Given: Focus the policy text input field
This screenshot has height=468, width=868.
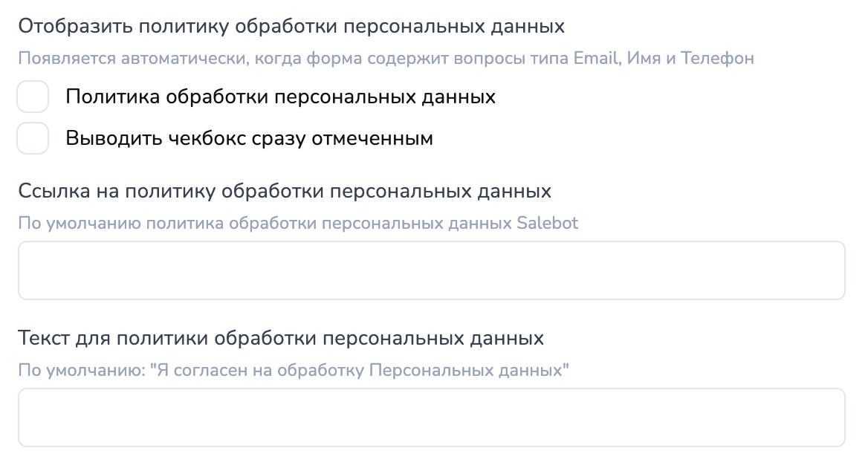Looking at the screenshot, I should pos(431,417).
